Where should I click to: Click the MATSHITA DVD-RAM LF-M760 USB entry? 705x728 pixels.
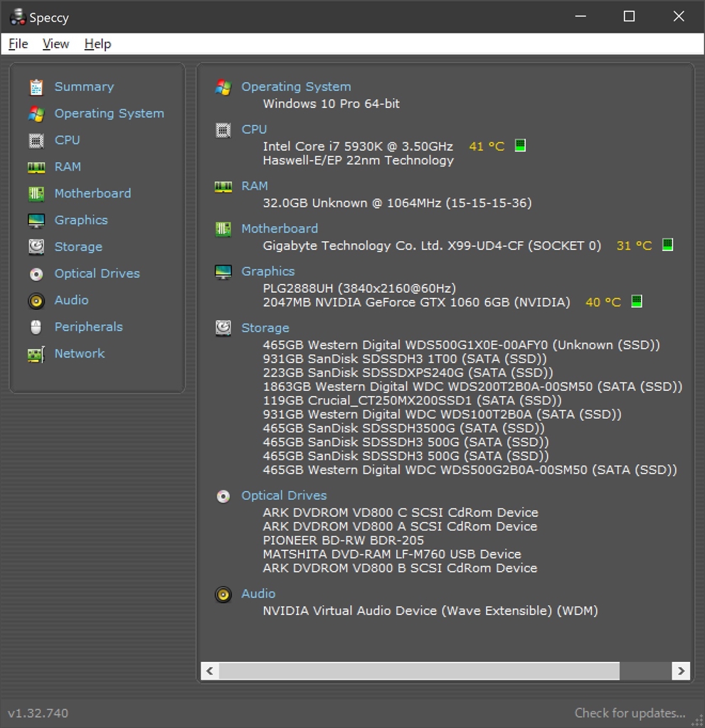coord(392,555)
